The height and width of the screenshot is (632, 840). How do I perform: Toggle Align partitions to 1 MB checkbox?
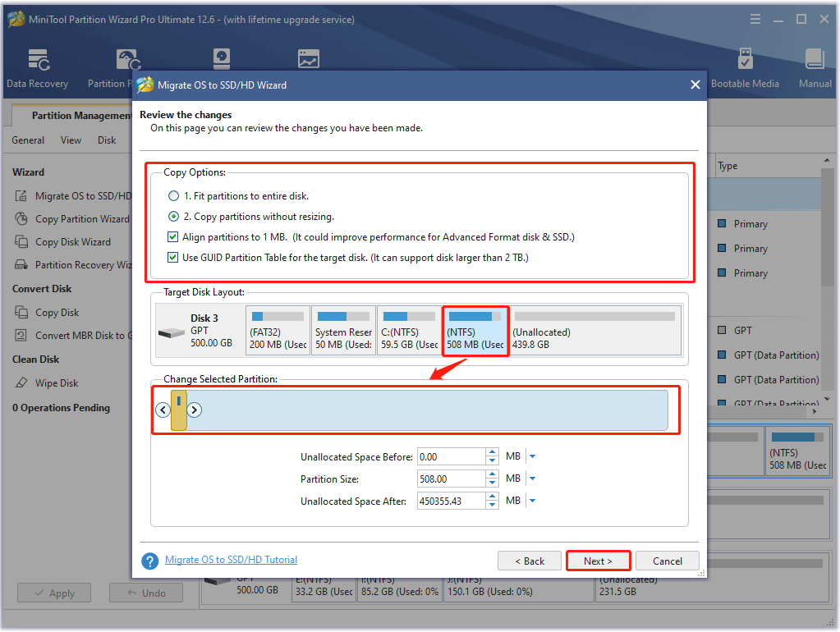172,236
